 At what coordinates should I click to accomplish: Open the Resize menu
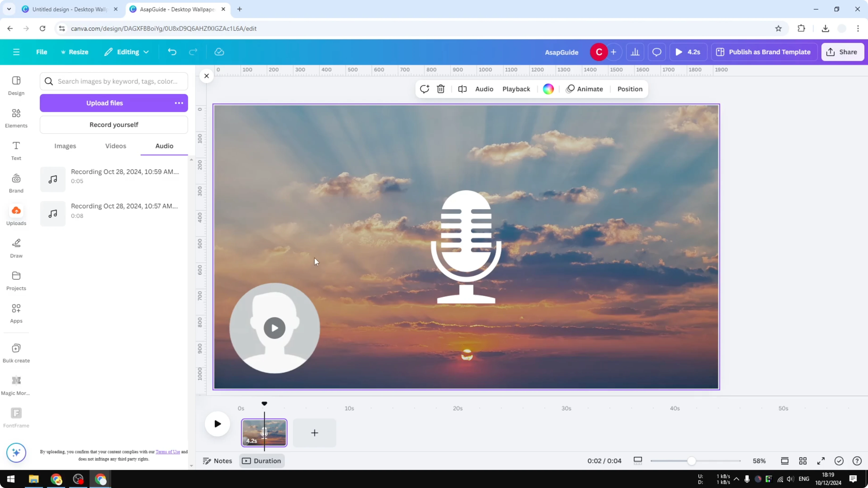[x=75, y=52]
